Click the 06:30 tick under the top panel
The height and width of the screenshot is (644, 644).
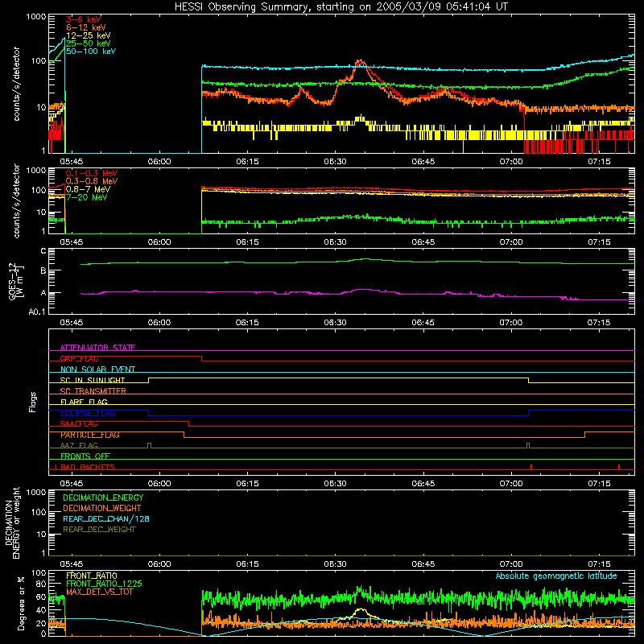point(335,162)
